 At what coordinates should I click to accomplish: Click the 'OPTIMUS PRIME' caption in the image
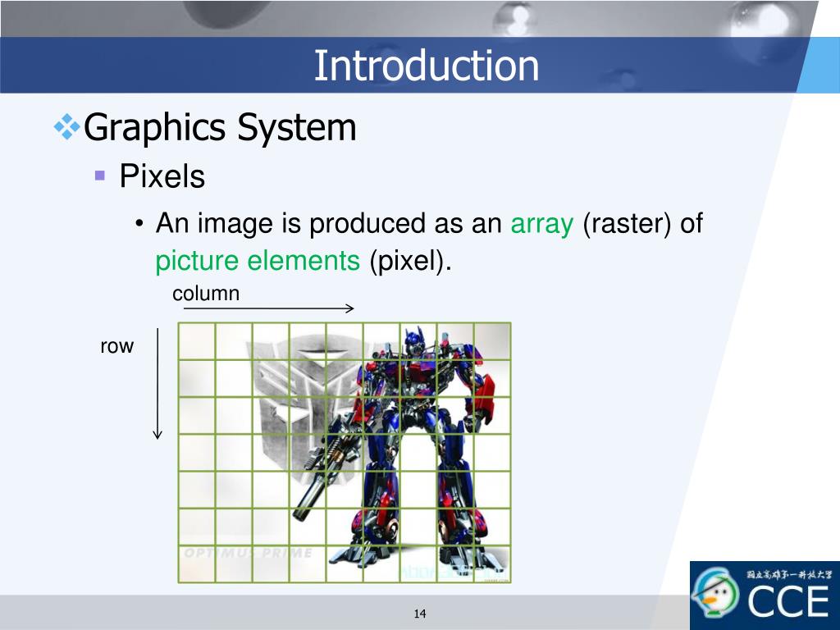tap(248, 553)
